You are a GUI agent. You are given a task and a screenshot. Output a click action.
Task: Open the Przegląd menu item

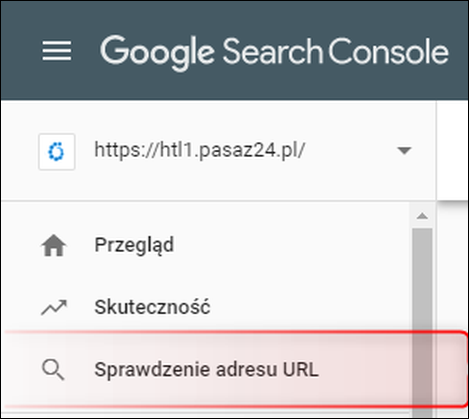click(x=206, y=245)
